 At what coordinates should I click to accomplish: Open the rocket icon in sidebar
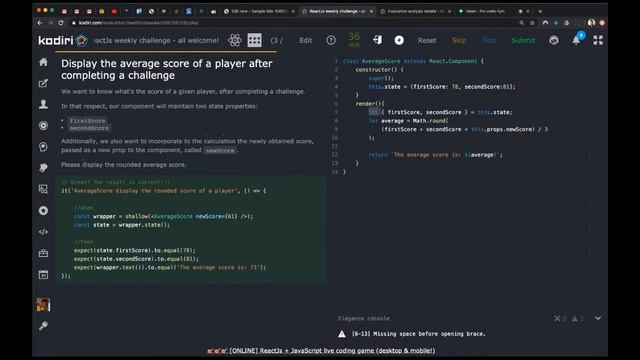click(43, 168)
